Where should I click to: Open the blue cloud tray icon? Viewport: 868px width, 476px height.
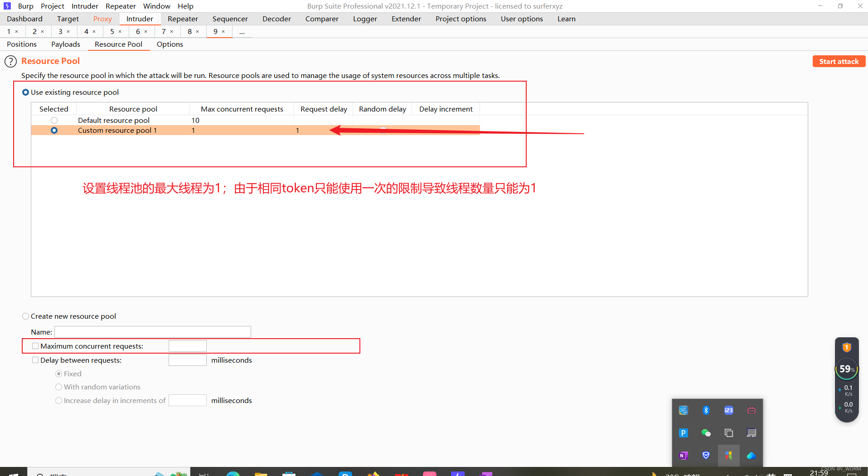[752, 456]
